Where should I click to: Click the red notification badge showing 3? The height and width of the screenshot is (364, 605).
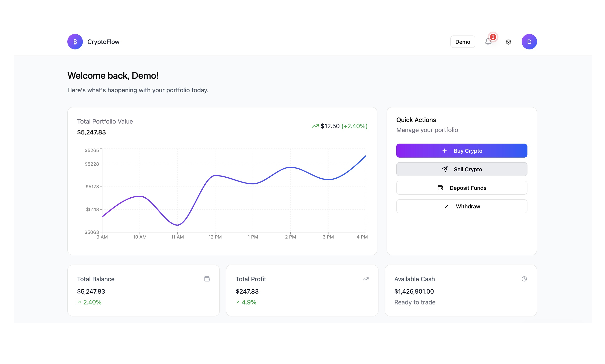pyautogui.click(x=493, y=37)
